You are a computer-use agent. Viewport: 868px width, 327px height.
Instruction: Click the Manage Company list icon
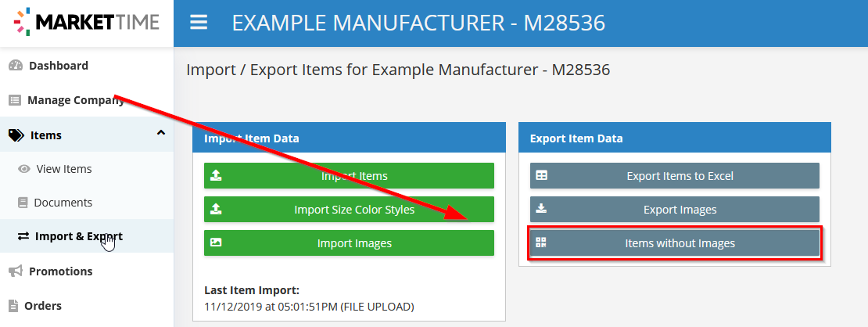[14, 100]
